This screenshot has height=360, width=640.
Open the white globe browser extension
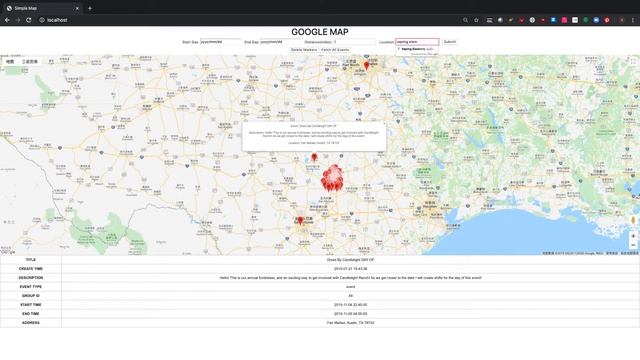[x=532, y=20]
